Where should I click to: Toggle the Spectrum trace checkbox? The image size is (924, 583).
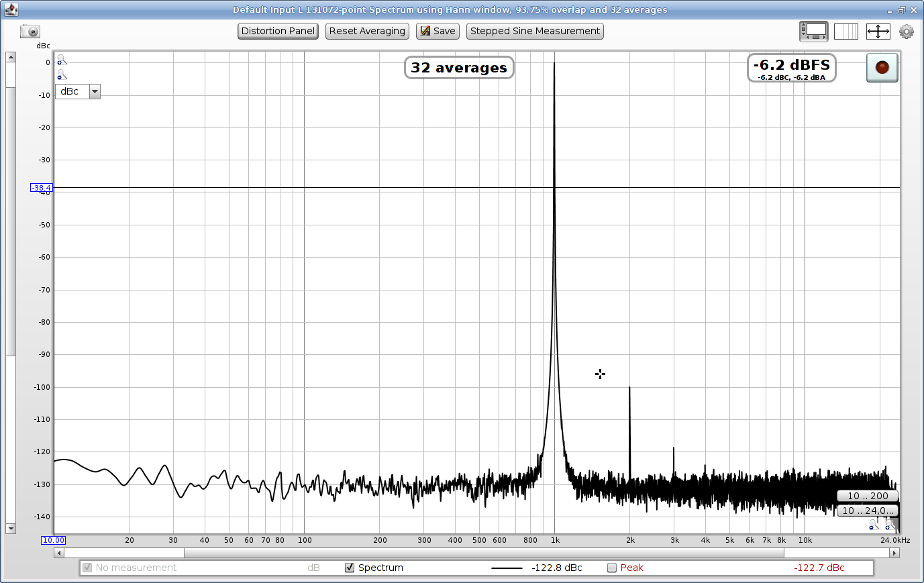pos(350,568)
